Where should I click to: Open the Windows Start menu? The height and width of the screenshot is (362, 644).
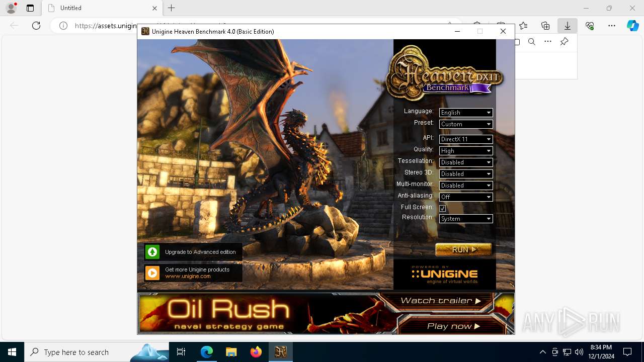pos(12,352)
